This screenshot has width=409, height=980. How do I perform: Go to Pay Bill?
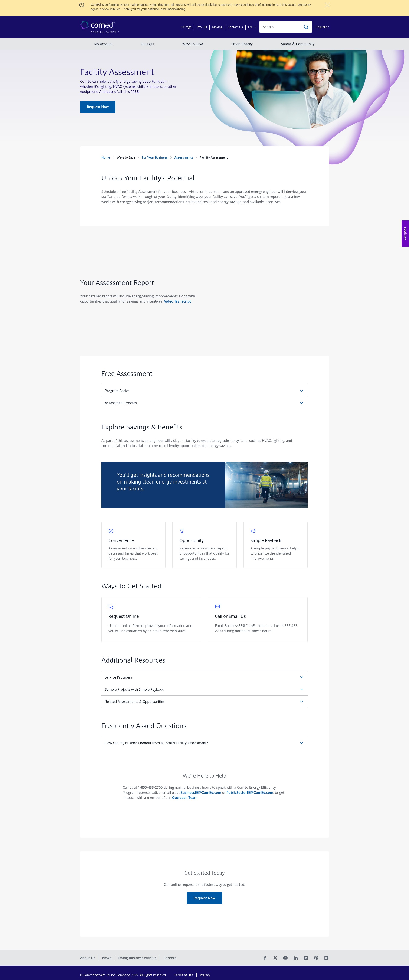click(x=202, y=27)
